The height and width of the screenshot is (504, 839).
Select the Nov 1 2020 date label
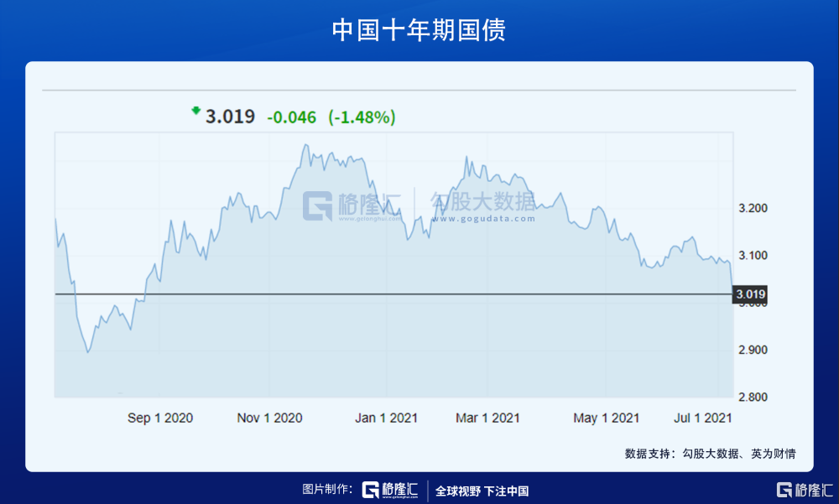(x=269, y=418)
